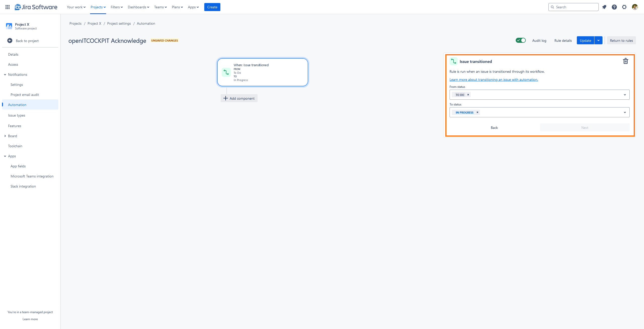Click the Update button
The height and width of the screenshot is (329, 644).
[x=585, y=40]
